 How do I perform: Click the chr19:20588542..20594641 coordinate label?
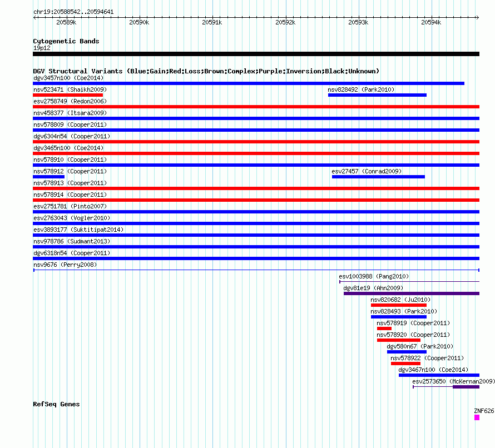pos(73,12)
